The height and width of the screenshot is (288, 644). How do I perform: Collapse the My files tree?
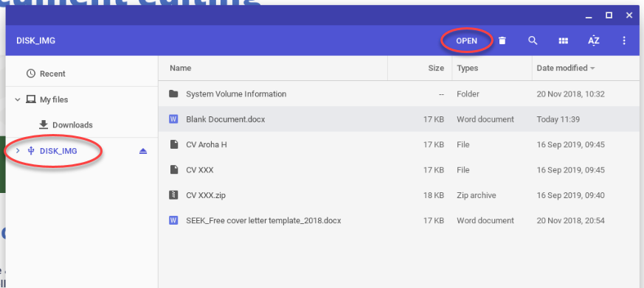point(18,99)
